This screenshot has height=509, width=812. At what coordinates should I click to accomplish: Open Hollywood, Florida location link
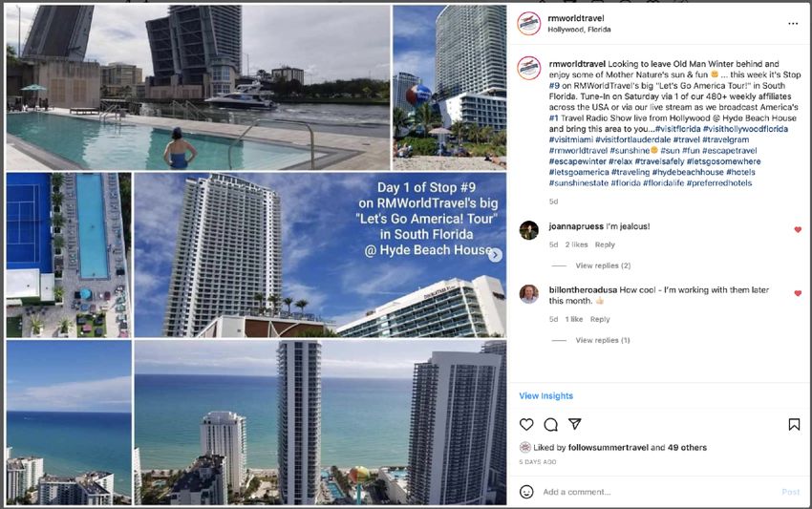579,30
